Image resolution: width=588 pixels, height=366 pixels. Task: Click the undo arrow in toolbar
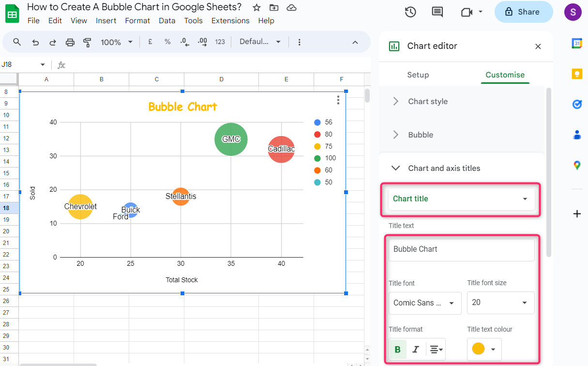35,42
